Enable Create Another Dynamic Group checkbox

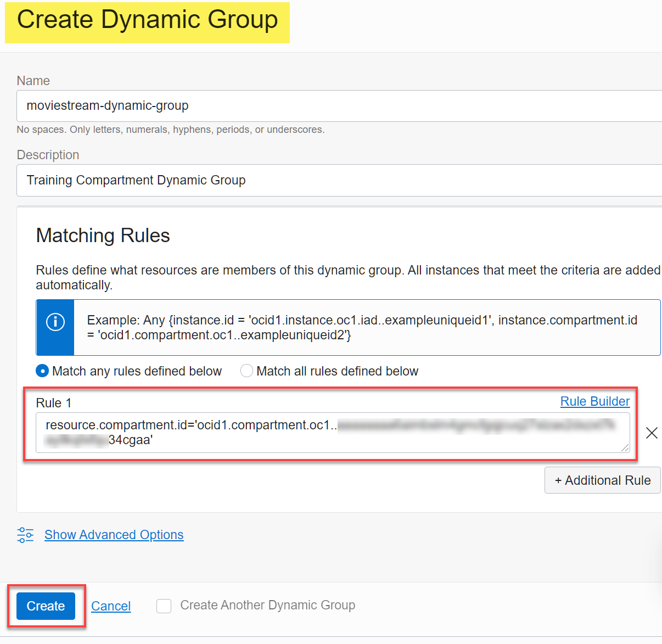pos(164,606)
